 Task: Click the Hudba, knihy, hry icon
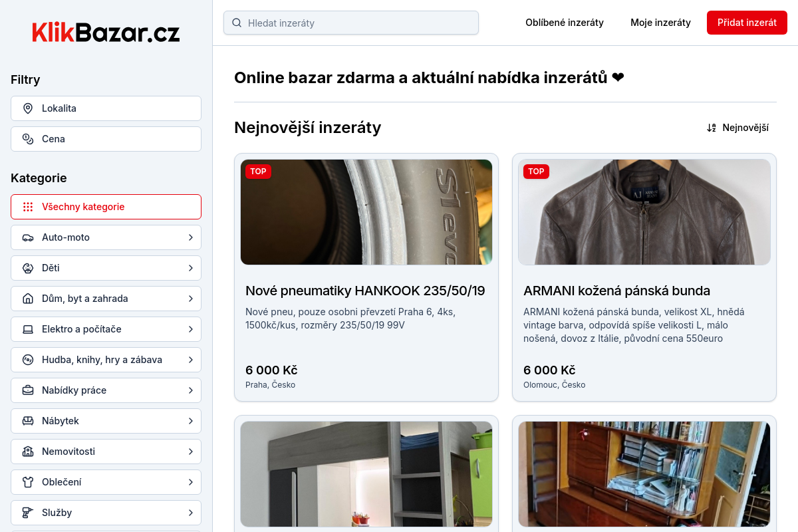(x=28, y=360)
